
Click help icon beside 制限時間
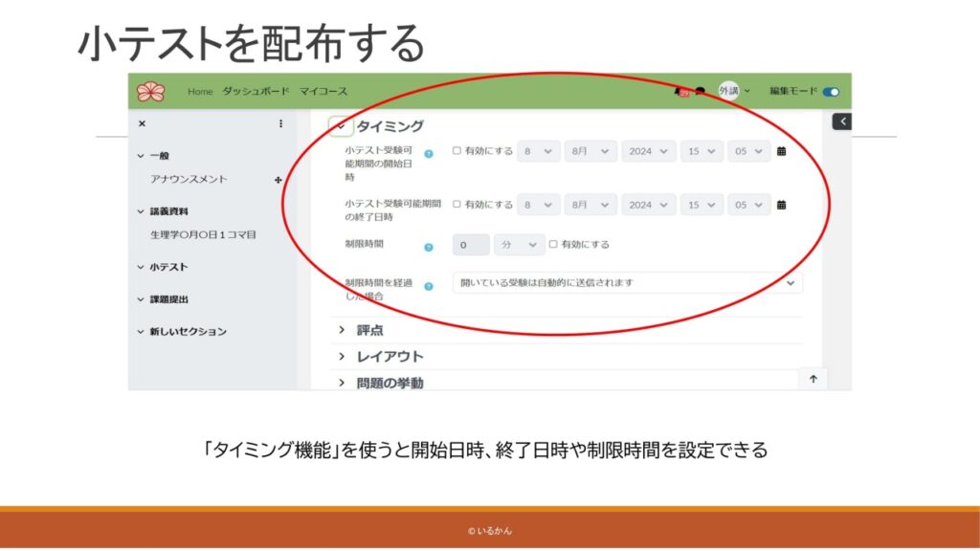coord(429,247)
